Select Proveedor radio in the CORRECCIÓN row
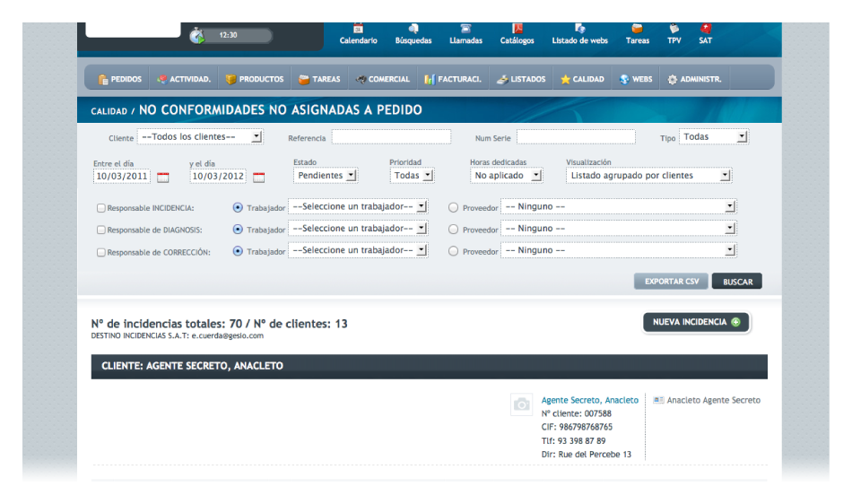This screenshot has height=504, width=852. (453, 251)
